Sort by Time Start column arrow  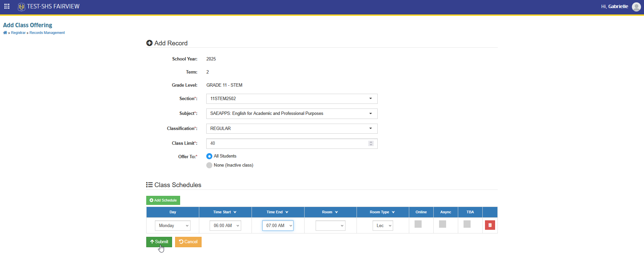(x=235, y=212)
